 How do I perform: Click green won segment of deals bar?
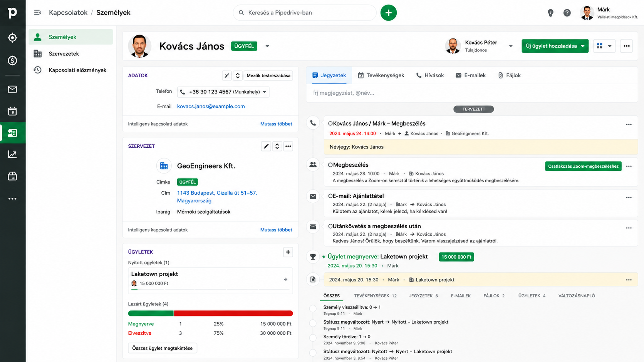tap(151, 314)
